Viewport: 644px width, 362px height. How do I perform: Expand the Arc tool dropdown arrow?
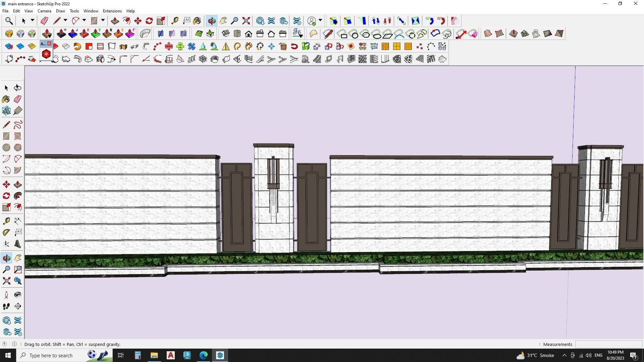[84, 20]
